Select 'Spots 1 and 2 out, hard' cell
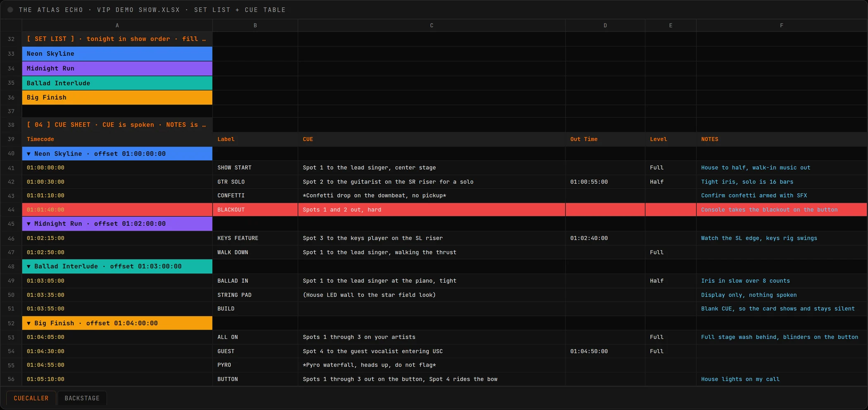This screenshot has height=410, width=868. coord(432,210)
